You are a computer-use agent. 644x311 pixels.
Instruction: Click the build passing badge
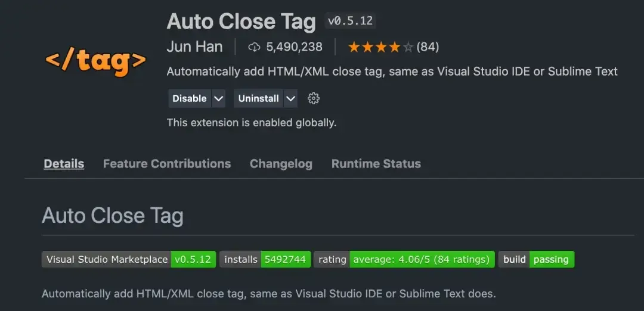tap(536, 259)
